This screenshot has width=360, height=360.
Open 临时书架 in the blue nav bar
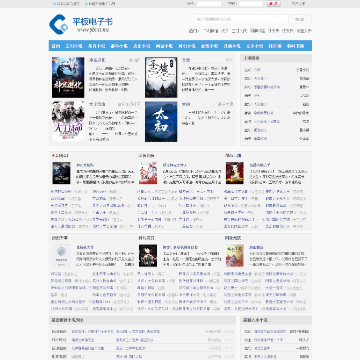point(295,46)
